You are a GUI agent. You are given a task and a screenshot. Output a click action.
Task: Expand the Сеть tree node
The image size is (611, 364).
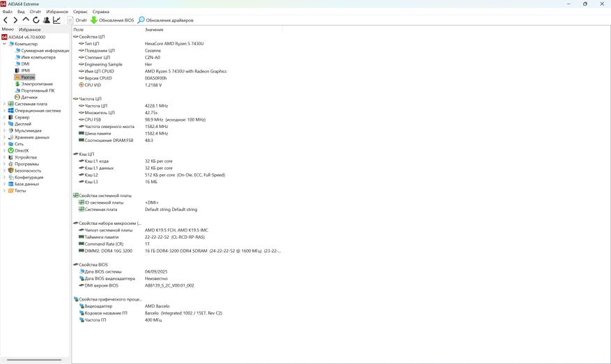[x=4, y=143]
